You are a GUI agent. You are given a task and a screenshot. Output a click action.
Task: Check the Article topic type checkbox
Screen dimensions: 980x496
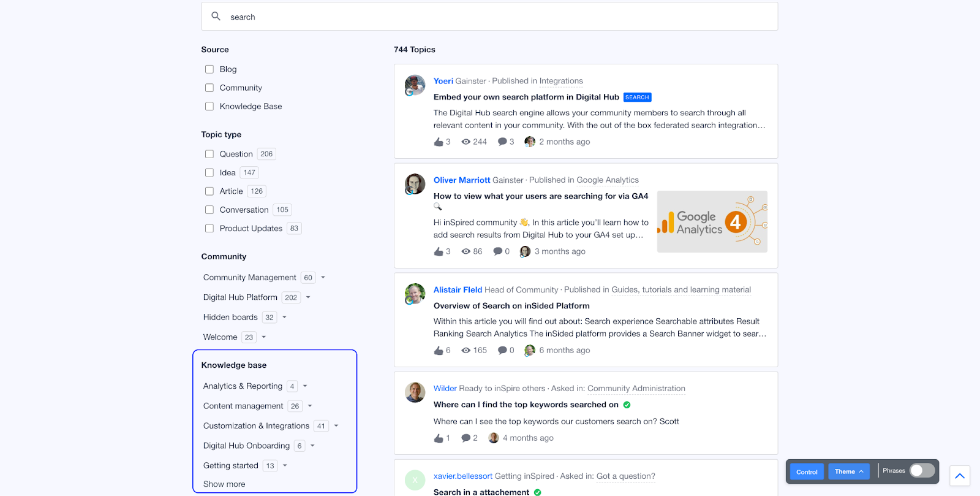(209, 191)
